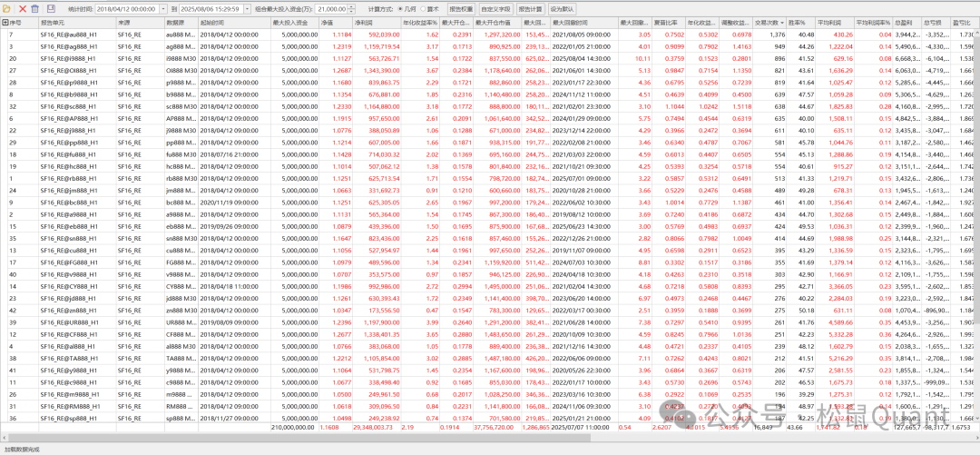
Task: Click the 自定义字段 button
Action: tap(495, 7)
